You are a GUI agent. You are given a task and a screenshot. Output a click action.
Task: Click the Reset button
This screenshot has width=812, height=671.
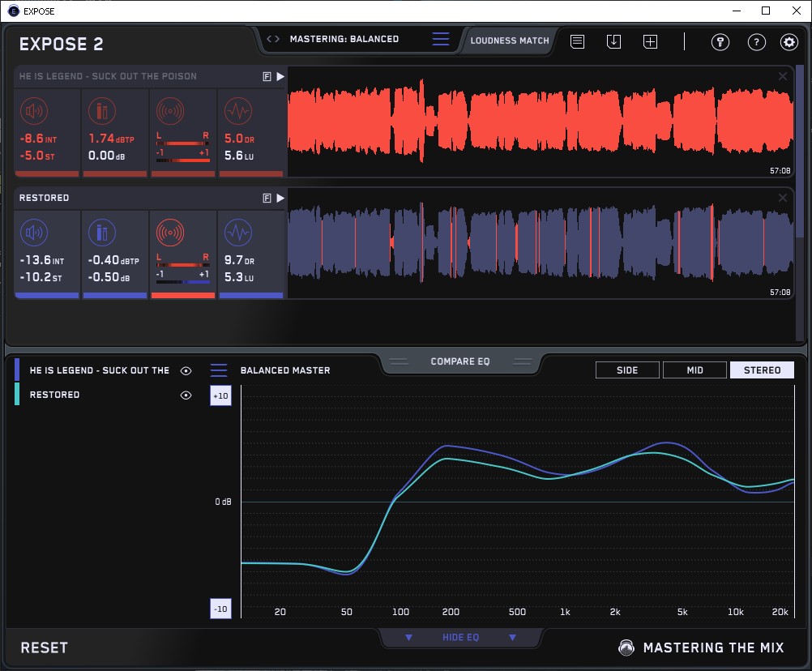tap(45, 647)
